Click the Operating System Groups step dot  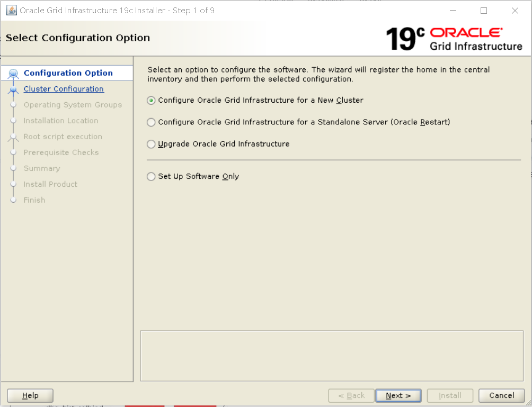pos(13,105)
